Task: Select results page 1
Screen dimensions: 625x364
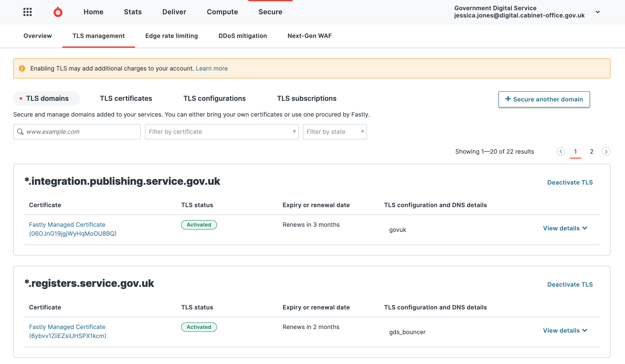Action: click(x=575, y=151)
